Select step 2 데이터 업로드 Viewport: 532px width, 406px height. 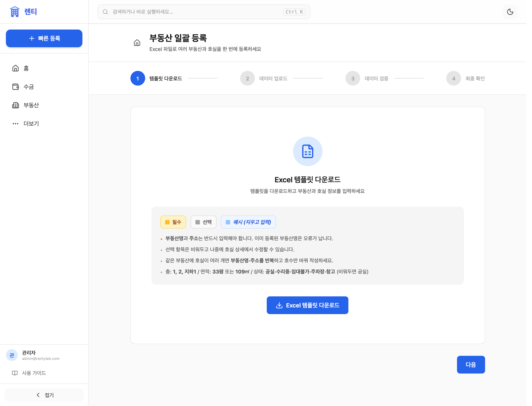click(264, 78)
